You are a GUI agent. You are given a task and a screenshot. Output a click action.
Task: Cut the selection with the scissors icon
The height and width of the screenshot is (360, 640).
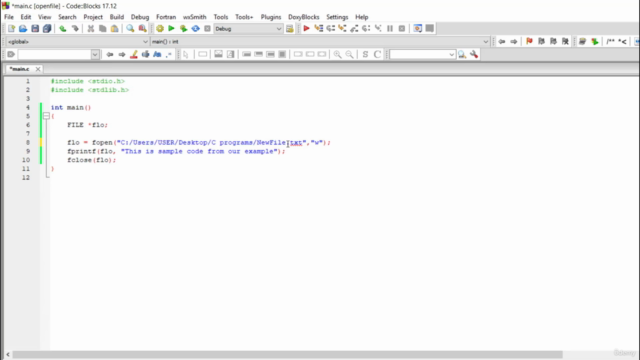[x=91, y=29]
